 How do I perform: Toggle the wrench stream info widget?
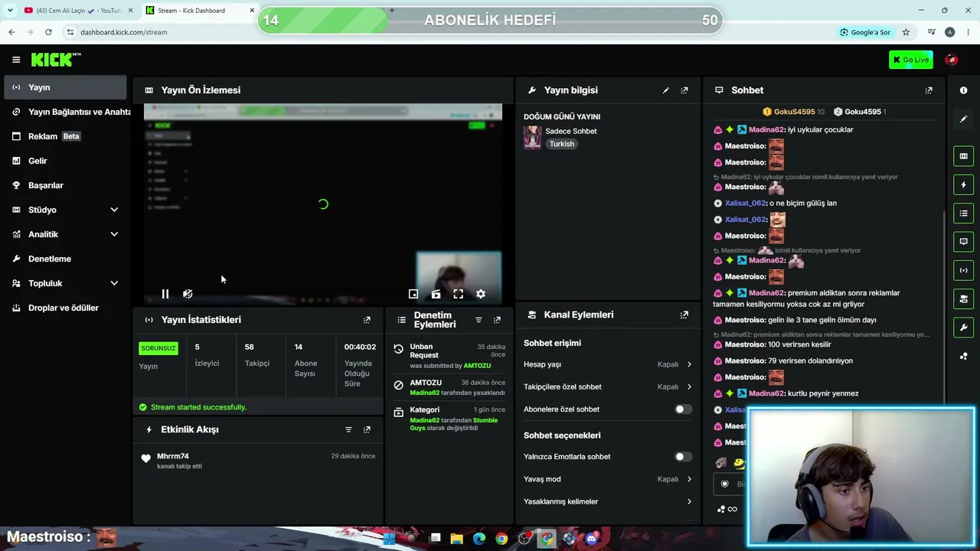pos(963,328)
